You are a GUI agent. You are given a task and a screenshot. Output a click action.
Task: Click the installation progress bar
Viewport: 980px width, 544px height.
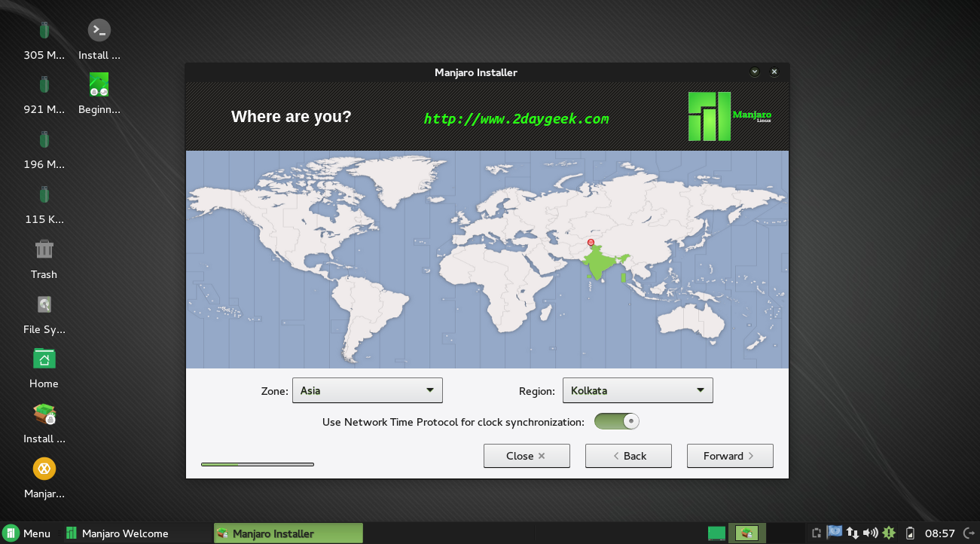(x=257, y=464)
